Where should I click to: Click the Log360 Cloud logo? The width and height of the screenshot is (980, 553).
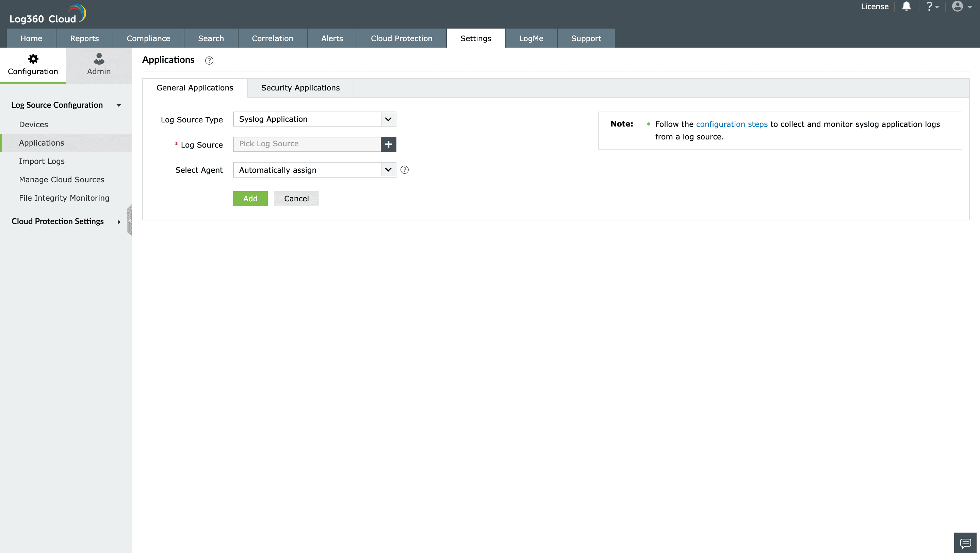coord(46,14)
